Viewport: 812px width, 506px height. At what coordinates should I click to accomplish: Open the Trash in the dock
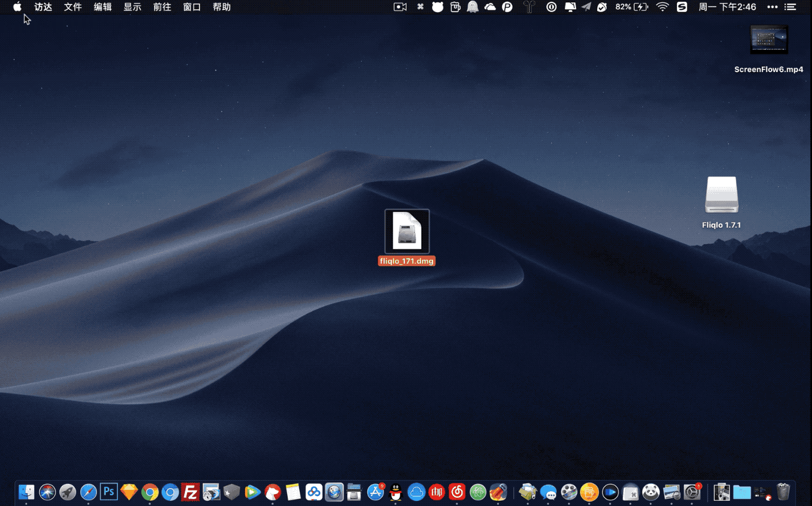tap(783, 492)
